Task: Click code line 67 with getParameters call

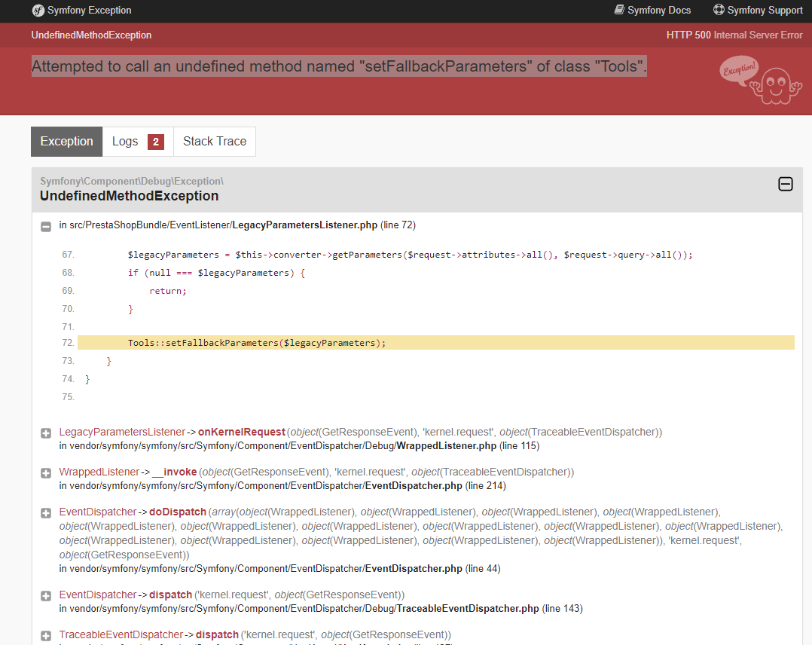Action: pos(410,255)
